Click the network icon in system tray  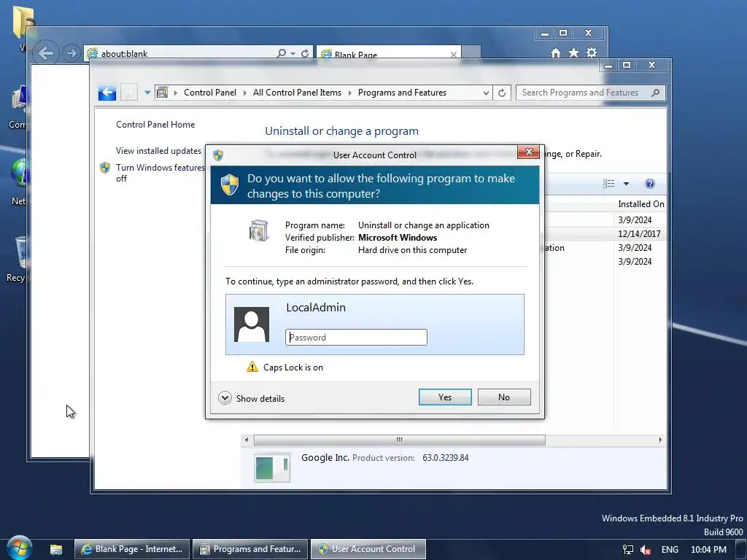tap(628, 550)
